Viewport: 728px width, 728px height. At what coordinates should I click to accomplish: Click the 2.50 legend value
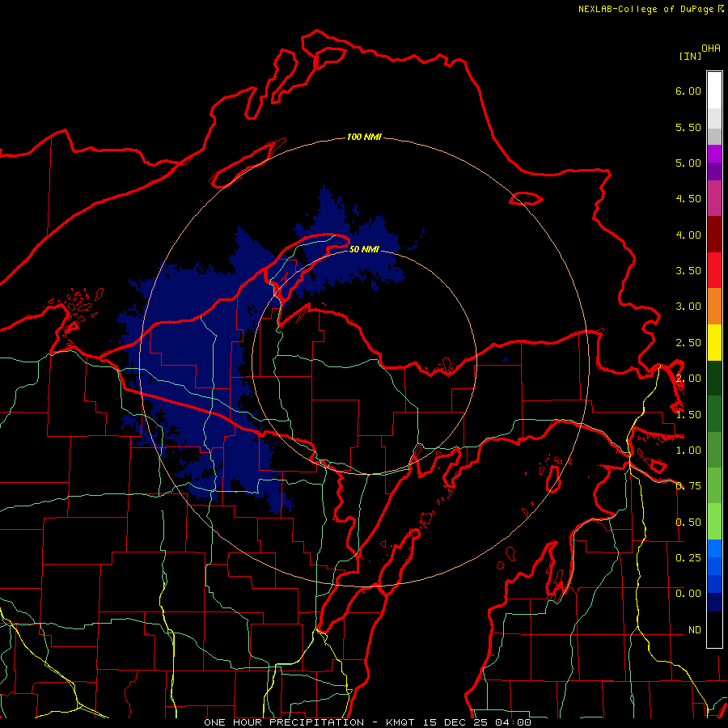click(688, 343)
